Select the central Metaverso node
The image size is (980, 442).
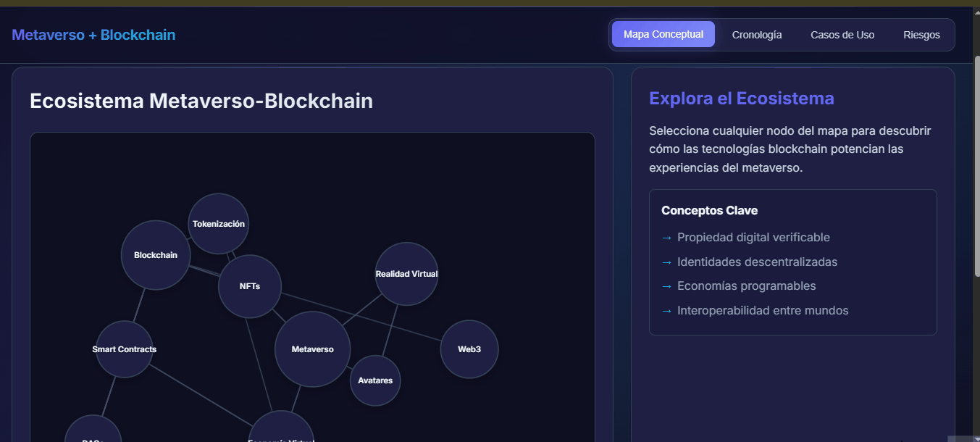(313, 349)
